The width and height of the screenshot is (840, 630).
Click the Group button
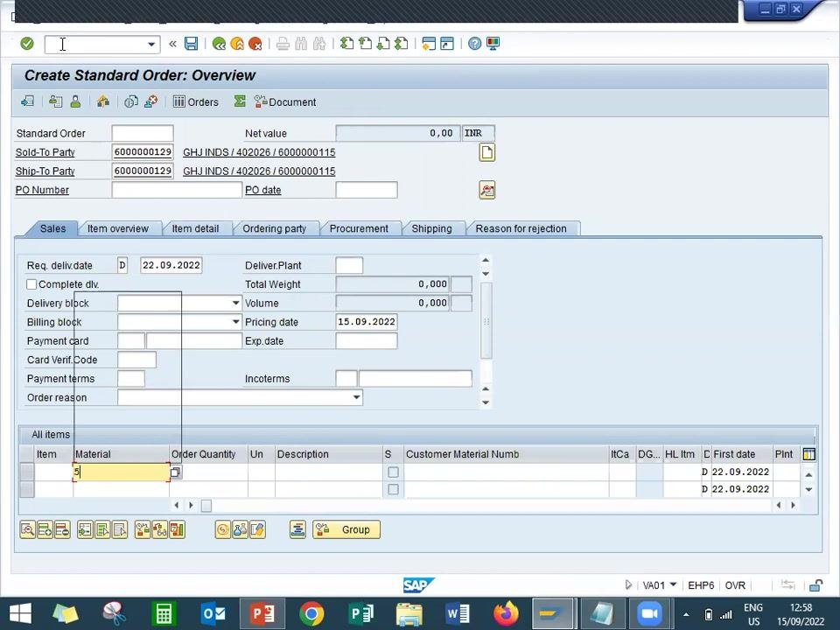tap(346, 530)
